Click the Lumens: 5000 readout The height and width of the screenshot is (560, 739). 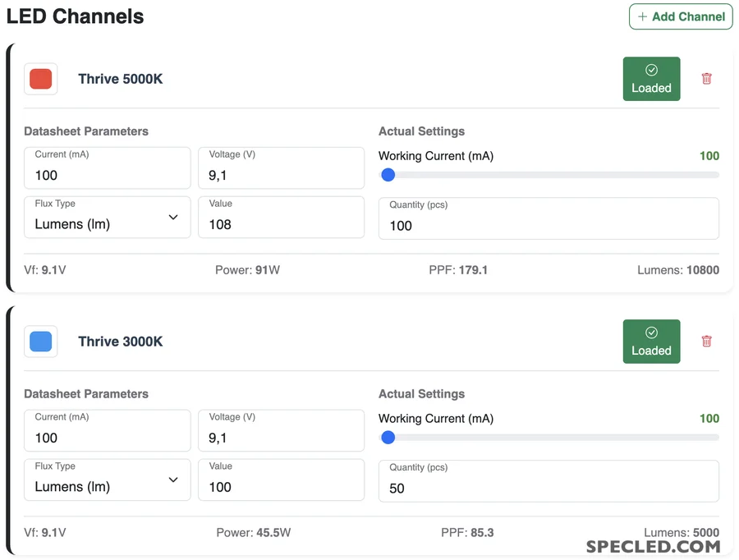pos(682,533)
